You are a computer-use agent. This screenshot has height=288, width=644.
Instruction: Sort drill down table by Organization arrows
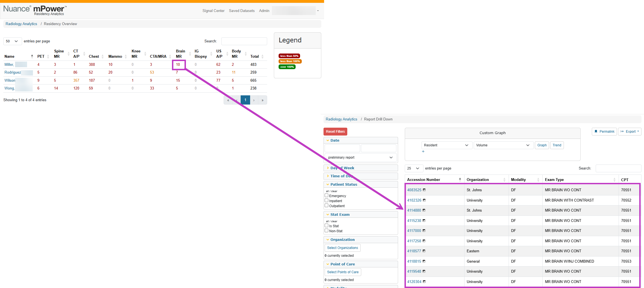tap(504, 180)
